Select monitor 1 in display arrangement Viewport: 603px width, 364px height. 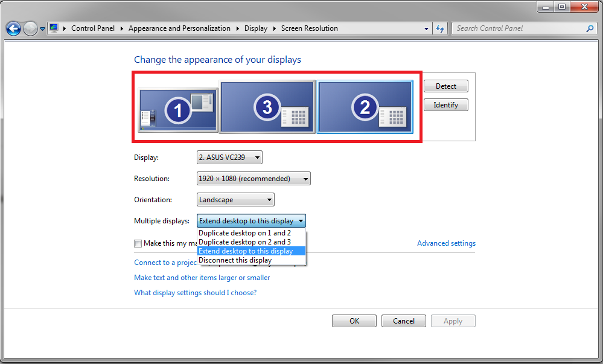click(x=177, y=110)
